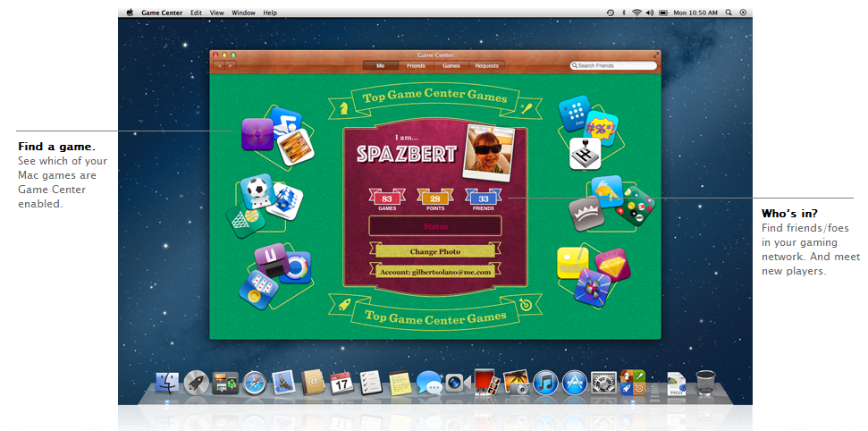The height and width of the screenshot is (431, 868).
Task: Open Reminders checklist icon in Dock
Action: pos(370,383)
